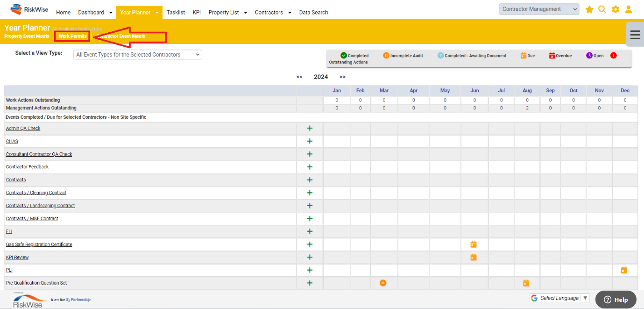
Task: Open the Consultant Contractor QA Check link
Action: pyautogui.click(x=39, y=154)
